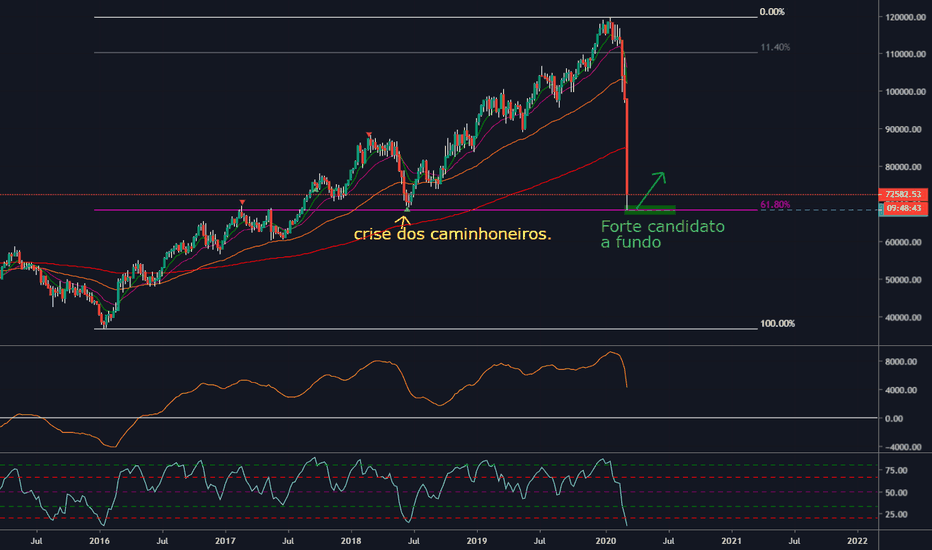Screen dimensions: 932x550
Task: Click the 60000.00 price axis label
Action: pyautogui.click(x=905, y=242)
